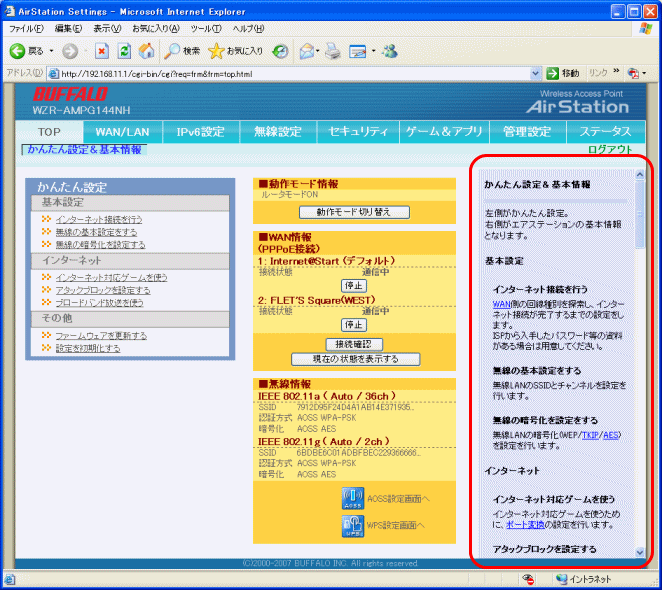Click the browser Refresh icon
Screen dimensions: 662x590
pos(125,51)
